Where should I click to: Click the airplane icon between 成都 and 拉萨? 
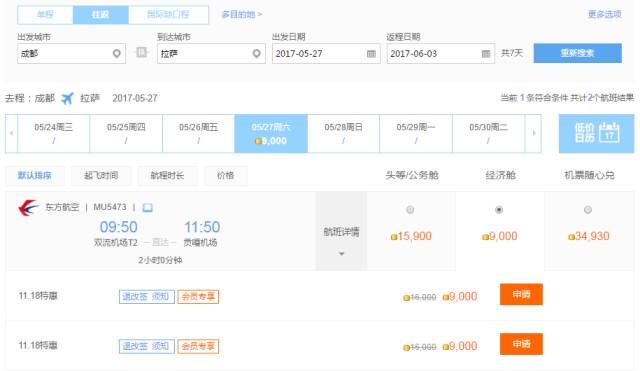67,98
